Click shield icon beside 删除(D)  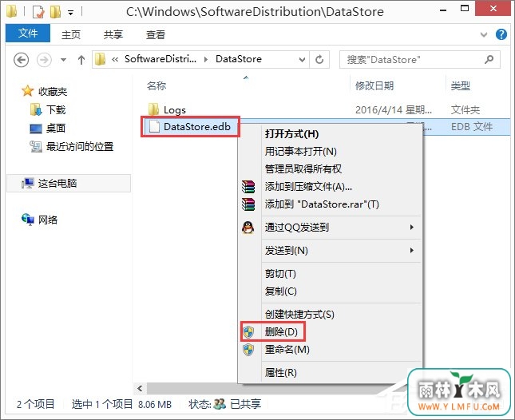[x=248, y=332]
